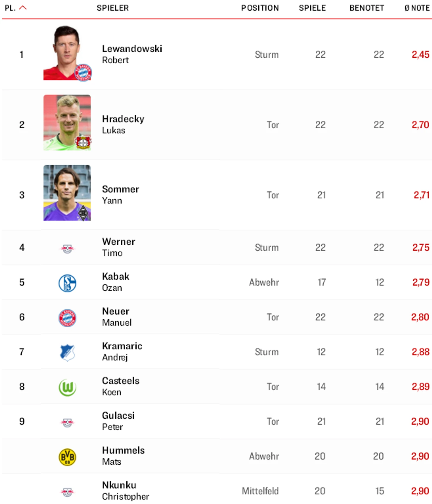The height and width of the screenshot is (504, 432).
Task: Sort the table by SPIELE column
Action: point(312,8)
